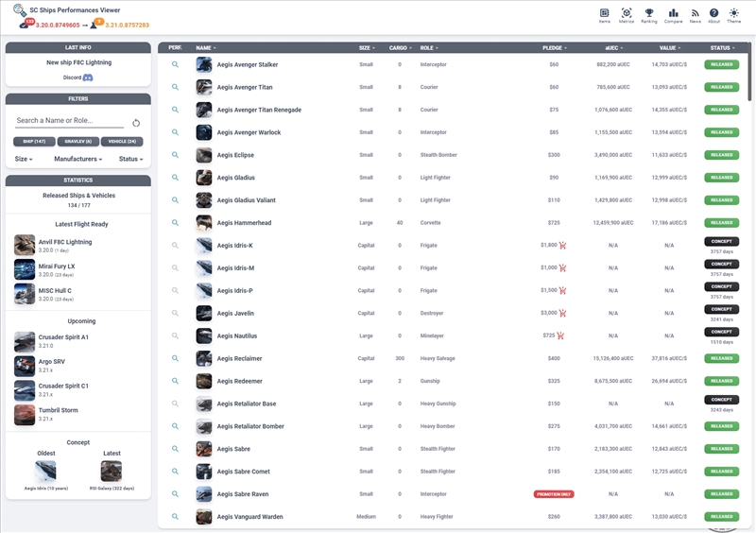
Task: Click the Aegis Sabre Comet name
Action: (x=243, y=472)
